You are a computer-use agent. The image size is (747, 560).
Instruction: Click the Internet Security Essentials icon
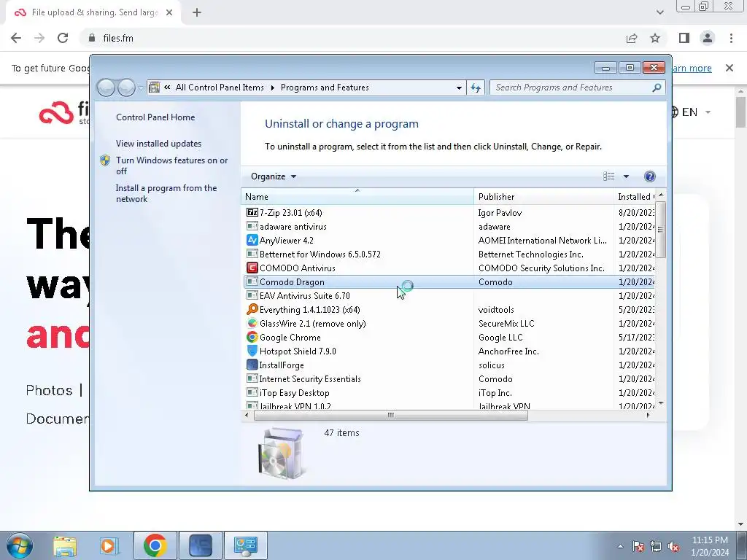[x=252, y=378]
